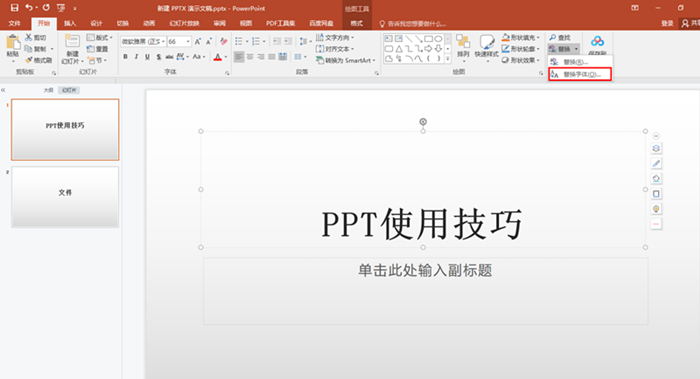Select the right arrow shape in gallery

tap(429, 49)
